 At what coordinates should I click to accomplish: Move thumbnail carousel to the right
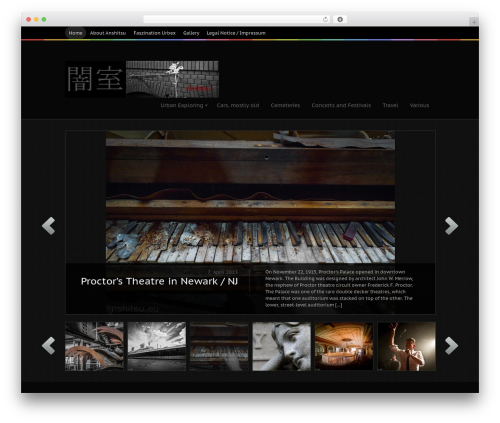tap(451, 345)
